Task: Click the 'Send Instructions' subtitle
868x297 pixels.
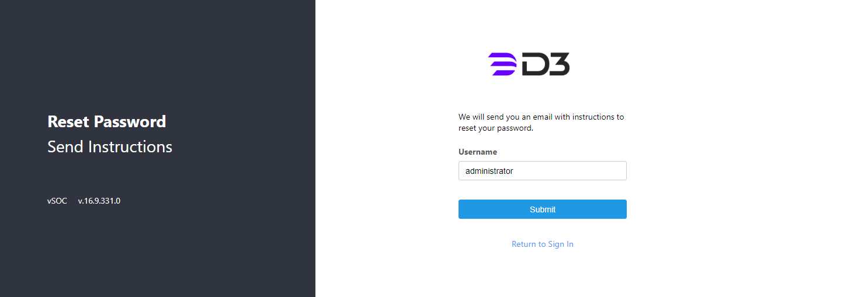Action: [110, 146]
